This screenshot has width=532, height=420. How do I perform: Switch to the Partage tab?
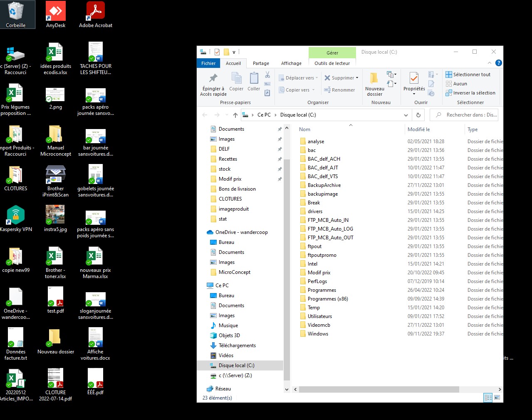point(261,63)
